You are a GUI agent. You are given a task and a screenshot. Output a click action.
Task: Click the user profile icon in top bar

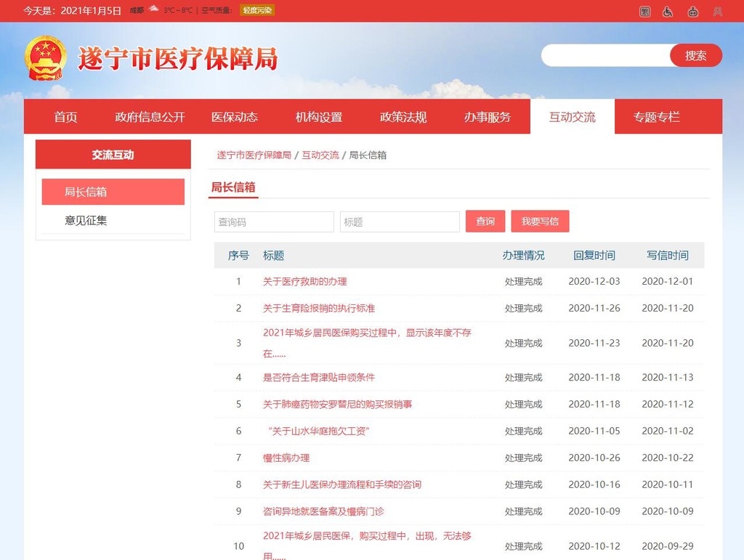717,11
